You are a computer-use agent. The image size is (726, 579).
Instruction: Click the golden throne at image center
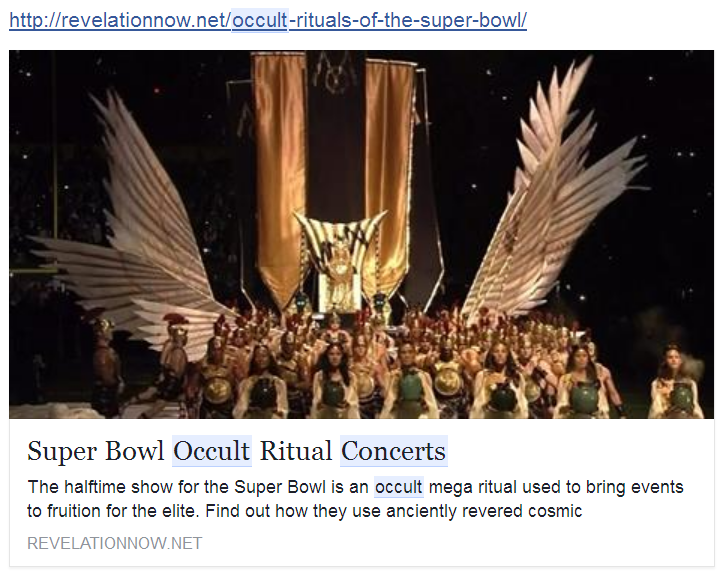click(x=340, y=266)
